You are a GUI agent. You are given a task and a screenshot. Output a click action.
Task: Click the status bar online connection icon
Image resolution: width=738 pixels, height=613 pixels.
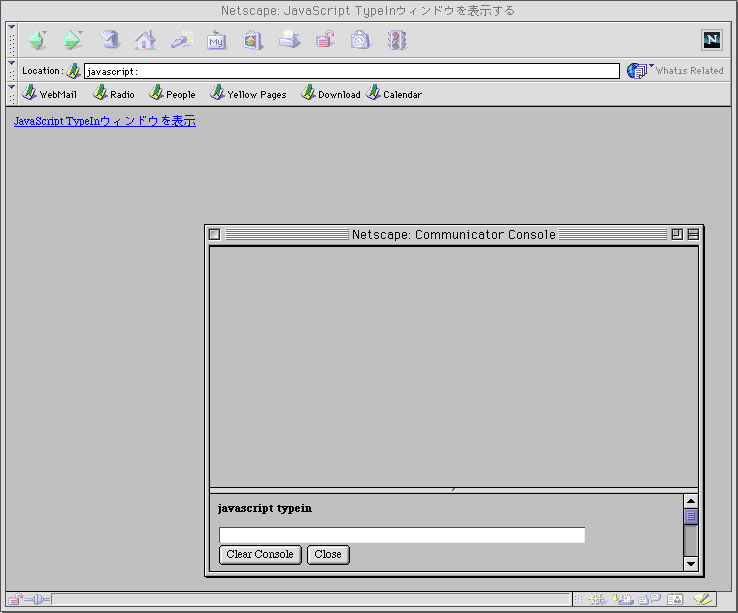tap(37, 599)
